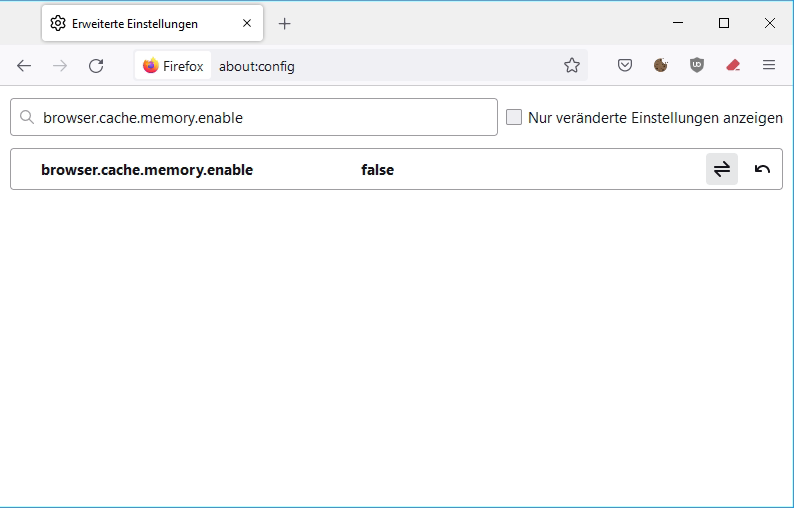Screen dimensions: 794x508
Task: Click the gear icon on the tab
Action: 58,23
